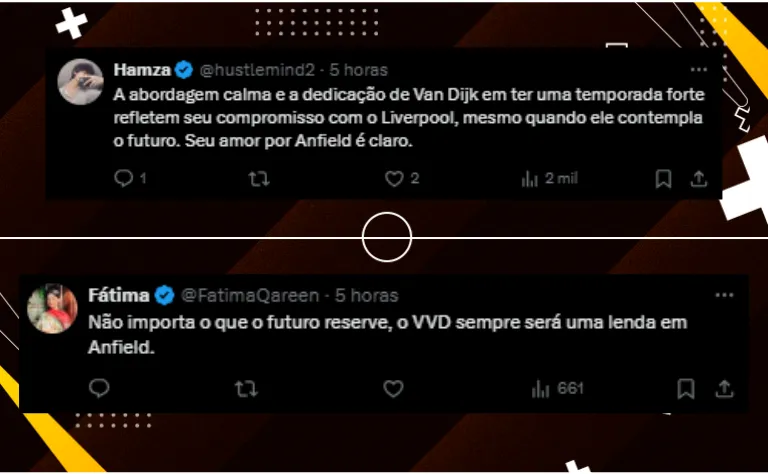View analytics showing 2 mil views

coord(550,179)
